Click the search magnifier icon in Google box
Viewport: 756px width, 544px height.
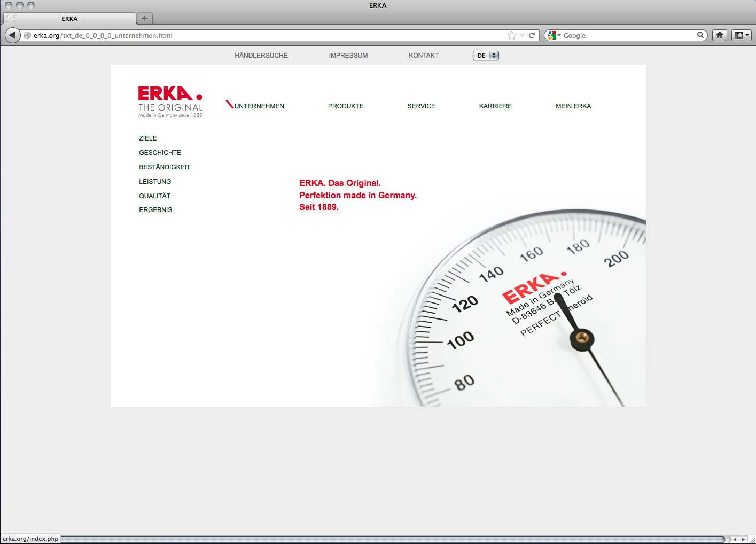pos(700,35)
